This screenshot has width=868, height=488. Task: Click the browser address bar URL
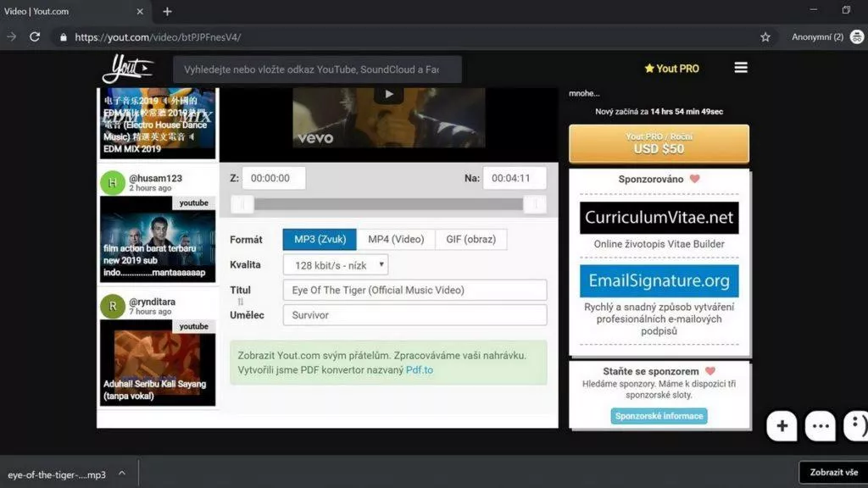(158, 37)
